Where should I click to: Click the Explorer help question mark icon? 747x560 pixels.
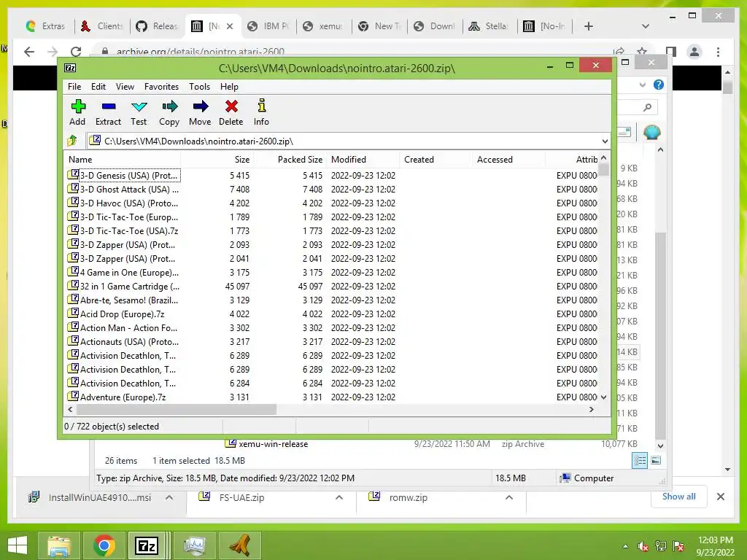click(659, 85)
